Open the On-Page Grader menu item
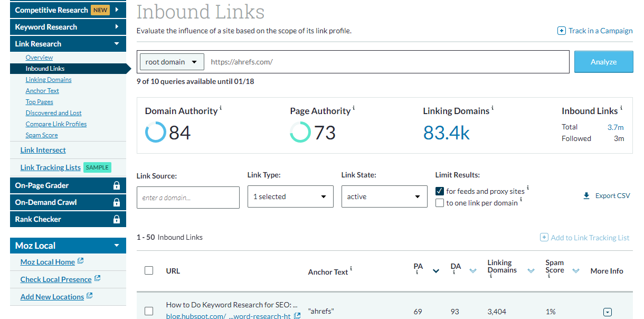The image size is (644, 319). tap(68, 185)
